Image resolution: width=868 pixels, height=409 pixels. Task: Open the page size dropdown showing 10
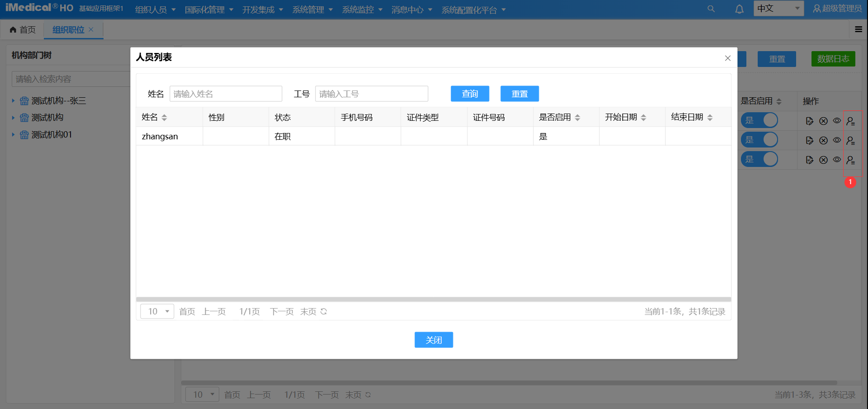(x=157, y=311)
